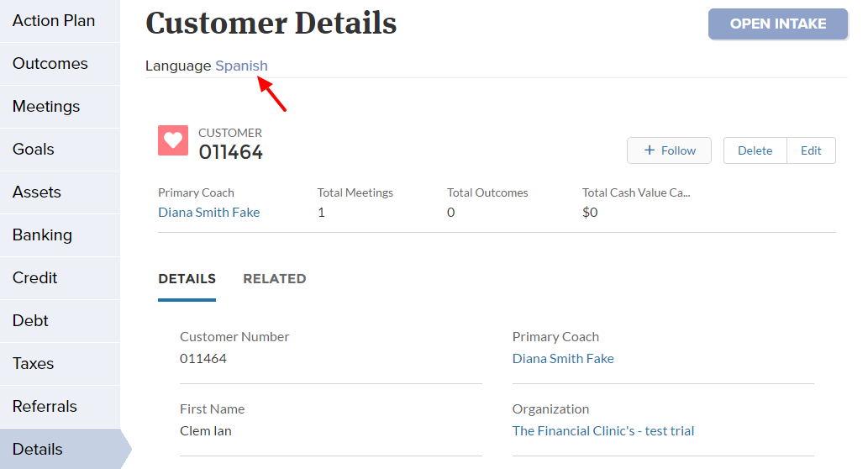Open the Assets sidebar section
Viewport: 868px width, 469px height.
point(60,192)
